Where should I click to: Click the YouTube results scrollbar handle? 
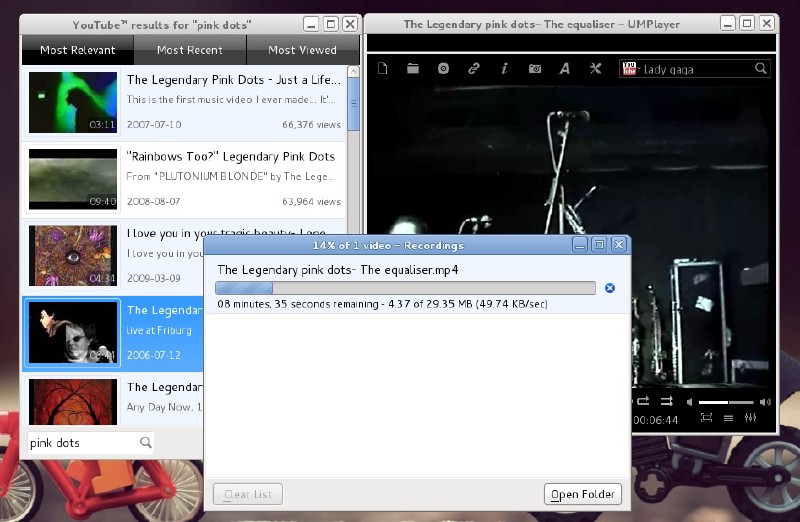click(x=353, y=104)
